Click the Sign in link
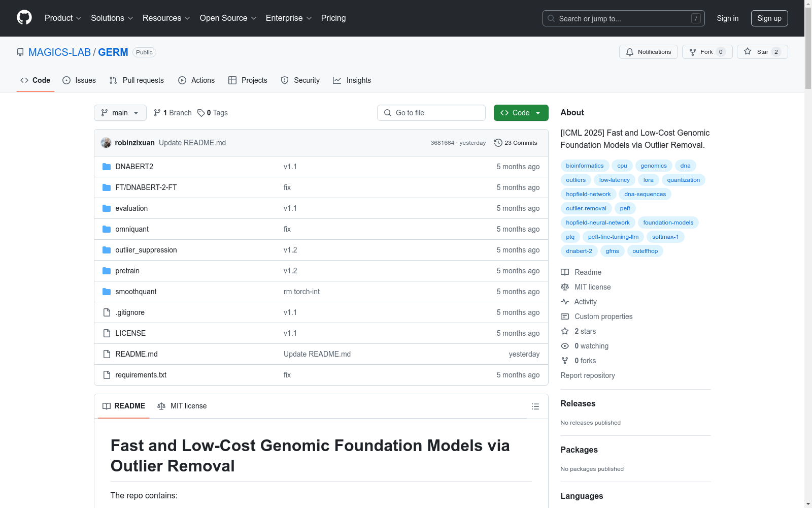812x508 pixels. (x=728, y=18)
